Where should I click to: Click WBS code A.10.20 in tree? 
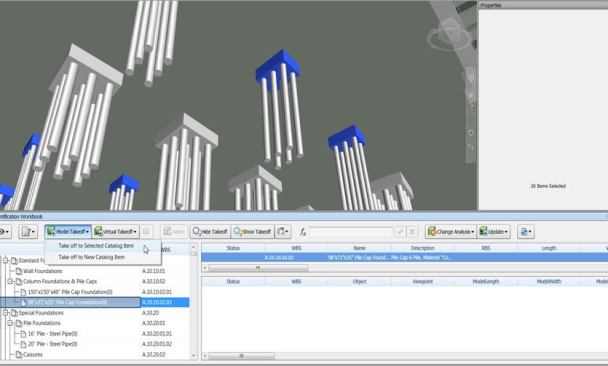(x=151, y=312)
